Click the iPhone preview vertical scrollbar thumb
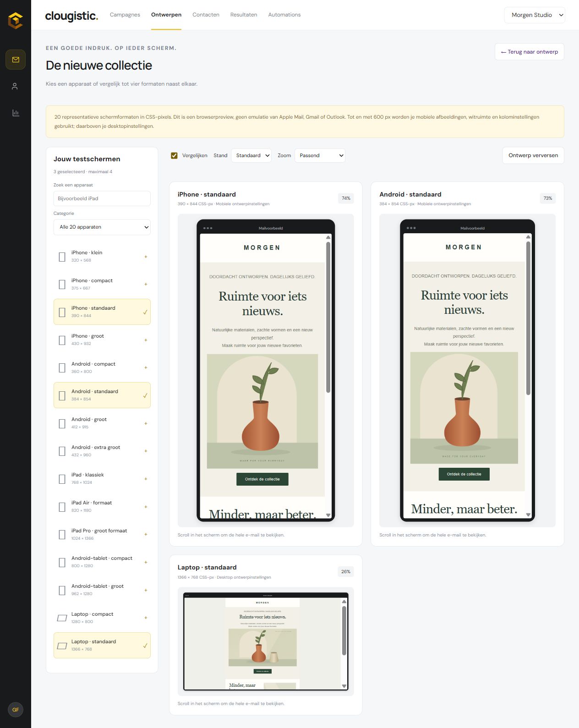 [328, 317]
